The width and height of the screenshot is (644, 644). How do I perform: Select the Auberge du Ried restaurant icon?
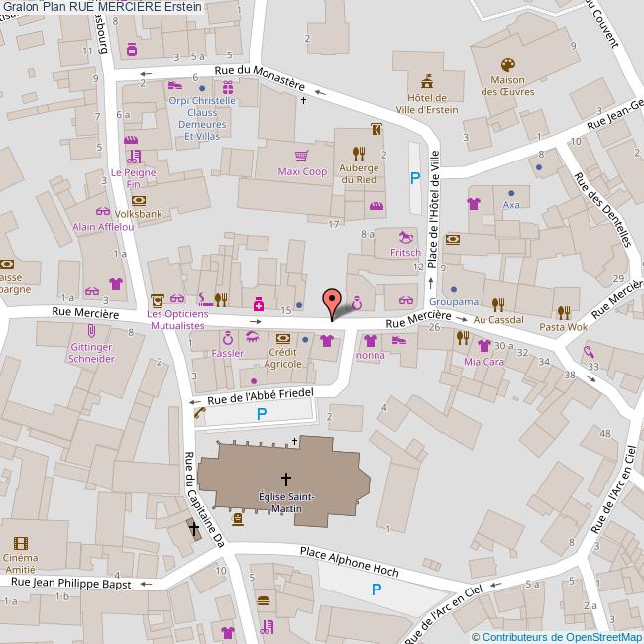[359, 153]
